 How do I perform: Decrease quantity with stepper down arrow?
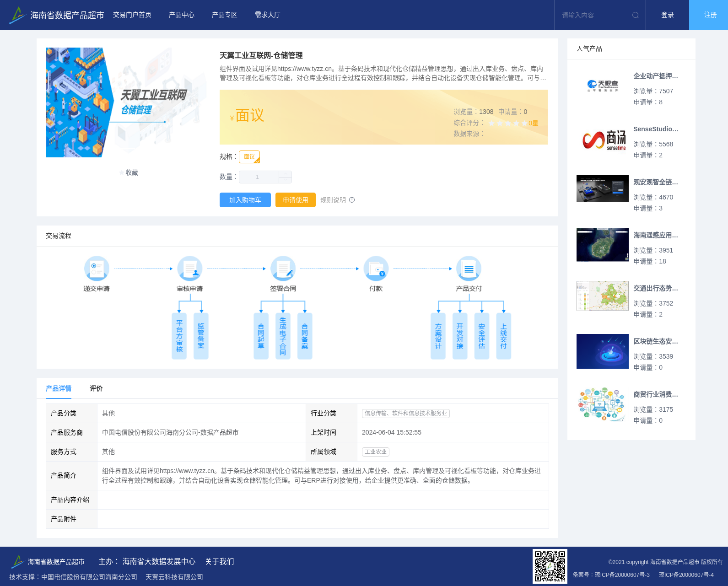(x=285, y=180)
